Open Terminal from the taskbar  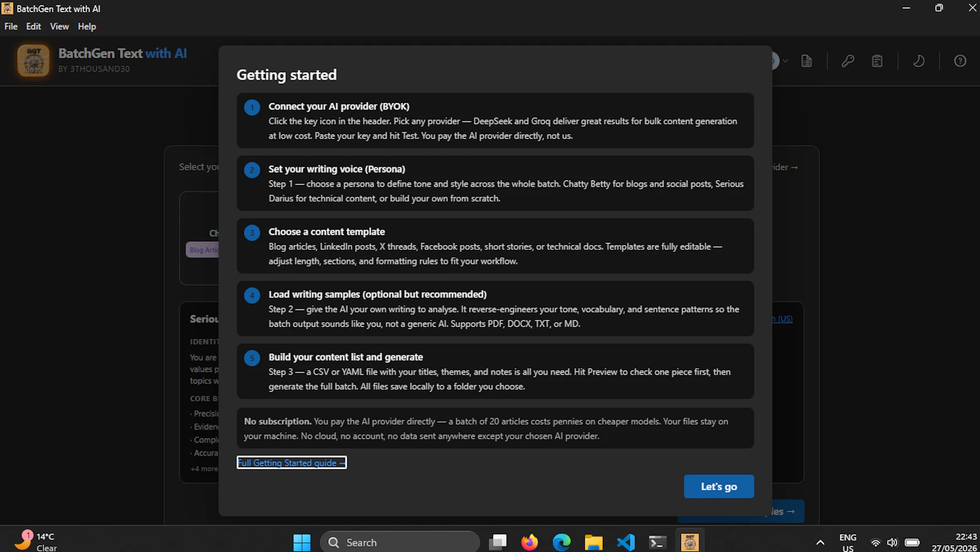(657, 542)
